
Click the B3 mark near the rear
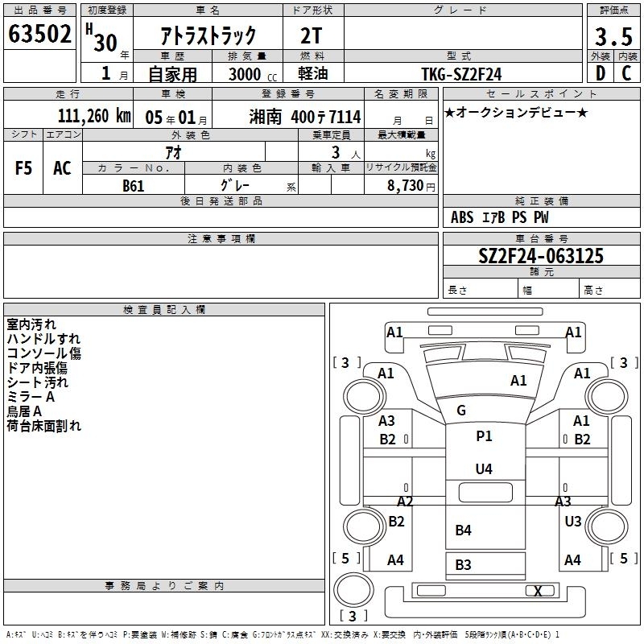point(463,564)
